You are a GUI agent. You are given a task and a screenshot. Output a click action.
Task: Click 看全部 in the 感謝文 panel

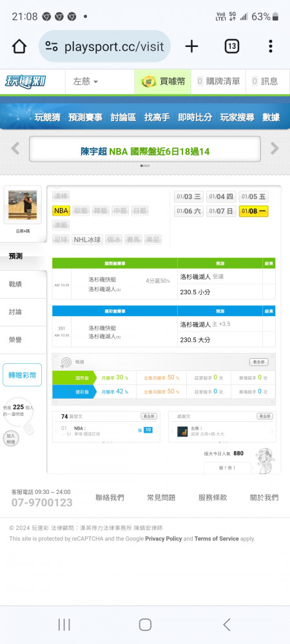pyautogui.click(x=265, y=417)
